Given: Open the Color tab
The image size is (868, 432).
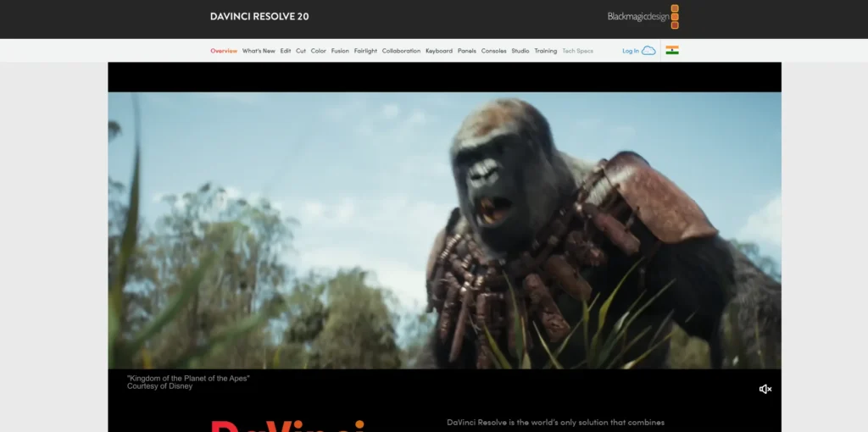Looking at the screenshot, I should click(319, 51).
